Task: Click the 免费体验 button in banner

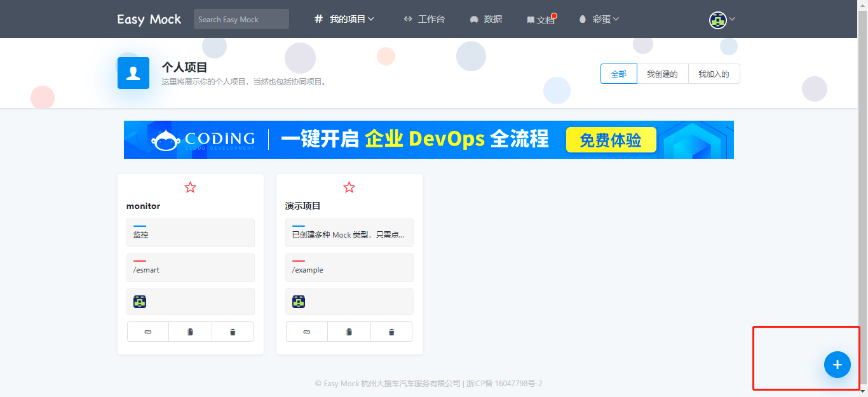Action: click(611, 140)
